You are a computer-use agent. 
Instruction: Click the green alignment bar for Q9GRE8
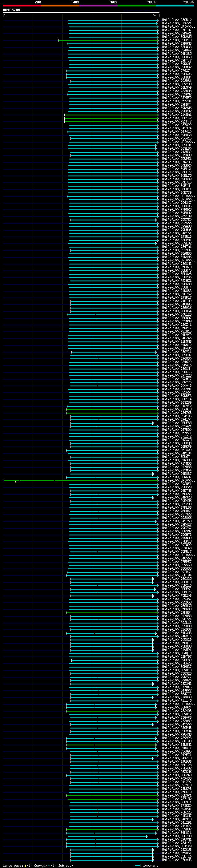tap(108, 40)
